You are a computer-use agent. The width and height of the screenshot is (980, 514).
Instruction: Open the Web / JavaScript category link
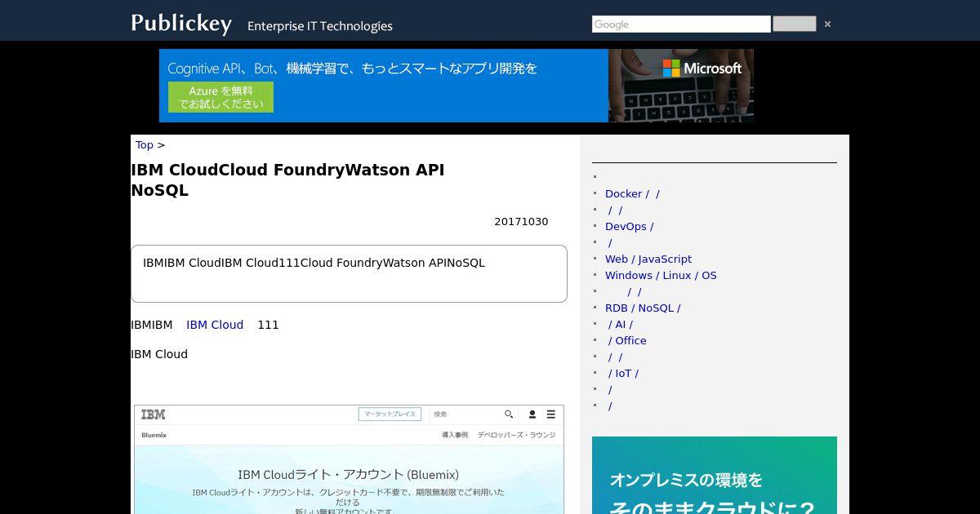click(x=648, y=259)
